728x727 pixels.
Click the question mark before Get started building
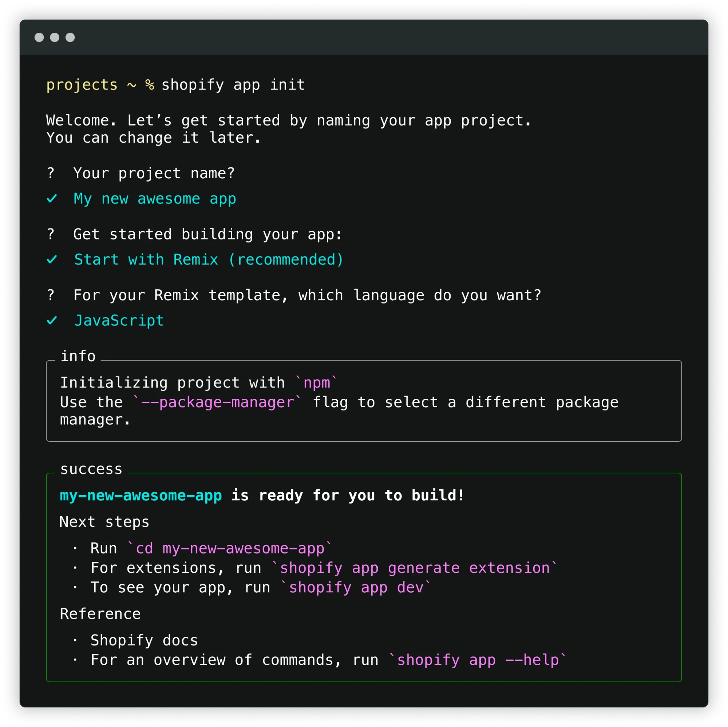[51, 234]
